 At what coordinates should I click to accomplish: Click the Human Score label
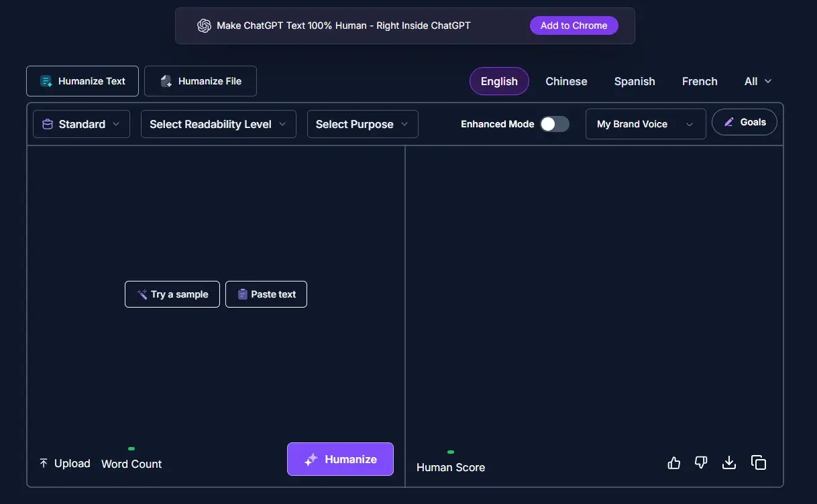tap(451, 468)
